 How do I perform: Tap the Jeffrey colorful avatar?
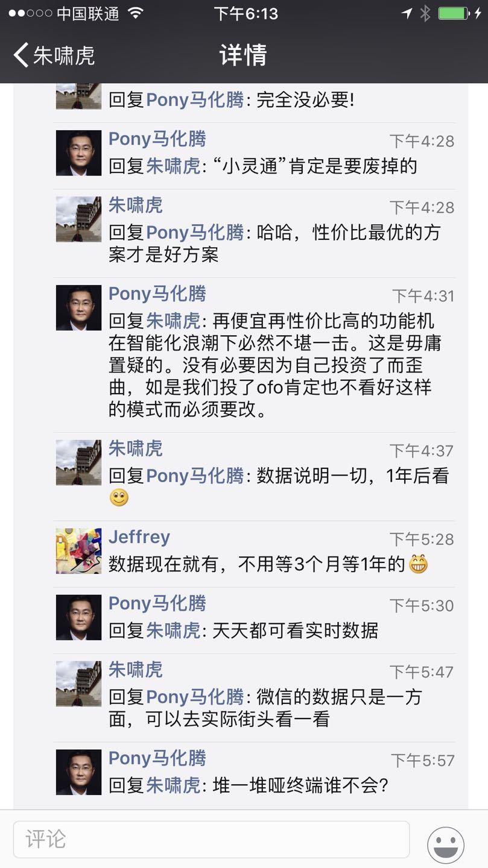(x=78, y=551)
